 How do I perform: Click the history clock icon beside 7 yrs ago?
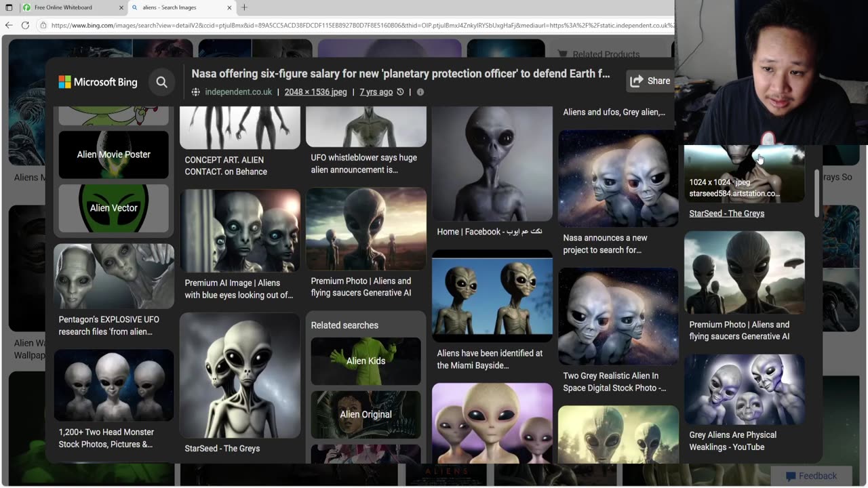(x=400, y=92)
